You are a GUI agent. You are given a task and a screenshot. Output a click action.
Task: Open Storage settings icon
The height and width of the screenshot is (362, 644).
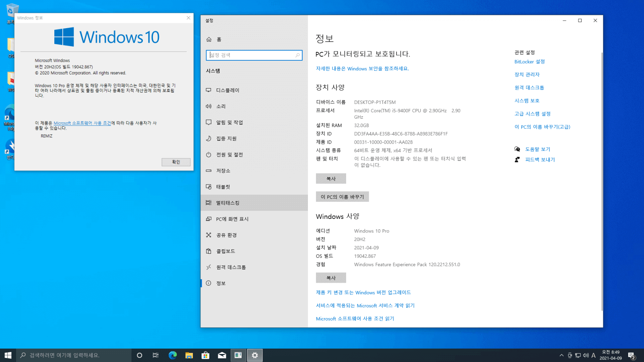(x=208, y=171)
